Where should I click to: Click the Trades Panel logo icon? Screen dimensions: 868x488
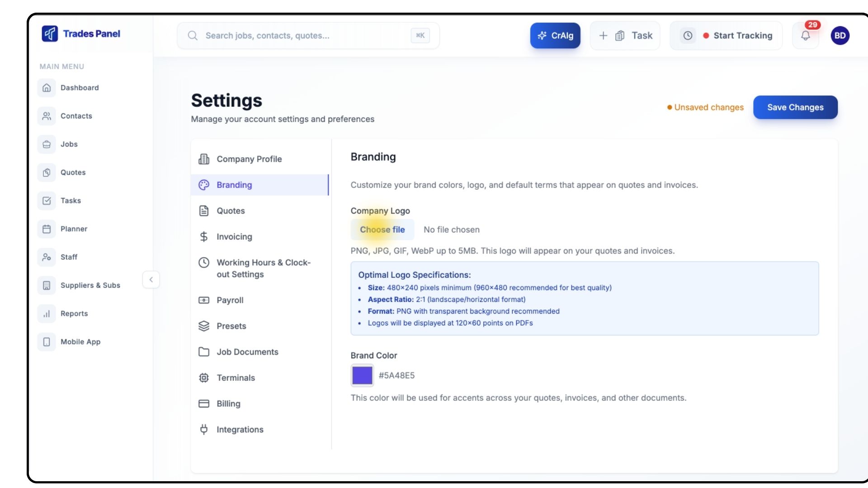(x=50, y=34)
